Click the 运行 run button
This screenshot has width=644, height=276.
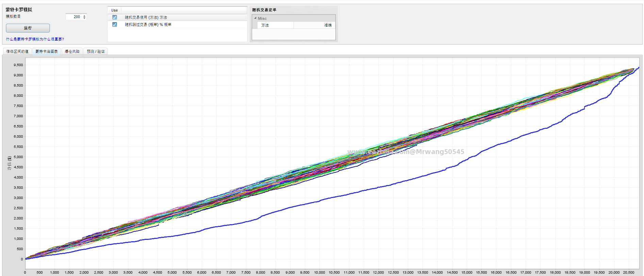28,28
